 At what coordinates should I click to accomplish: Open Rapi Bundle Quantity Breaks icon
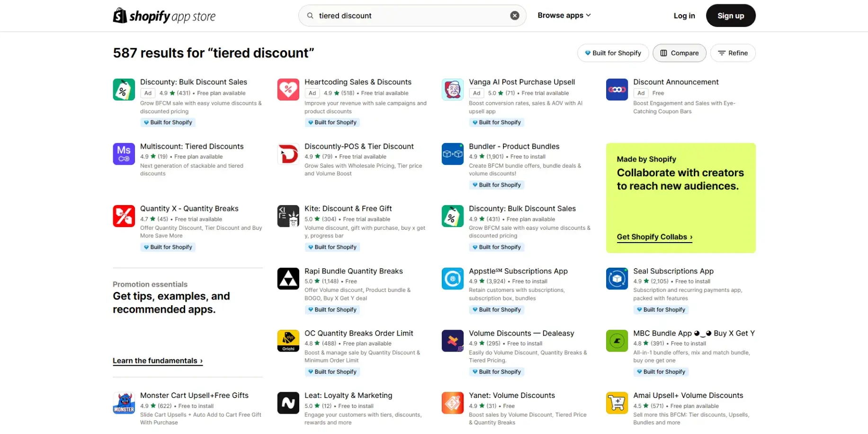(288, 279)
